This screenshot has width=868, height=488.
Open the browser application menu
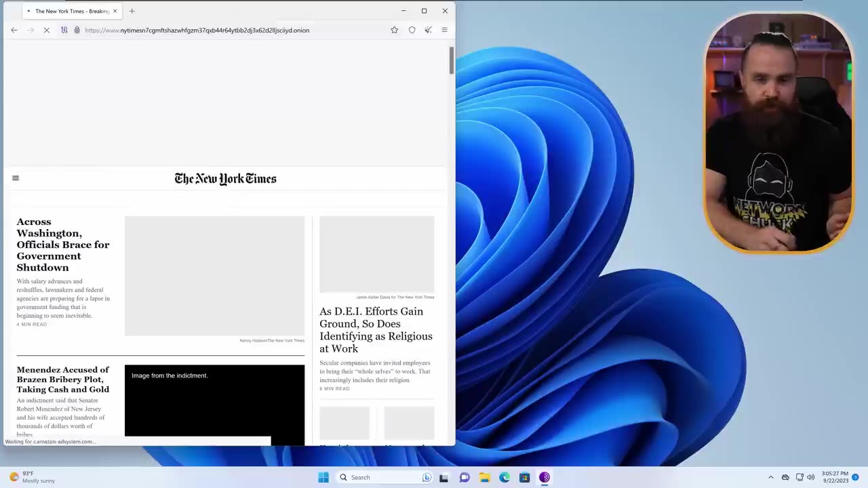tap(444, 30)
